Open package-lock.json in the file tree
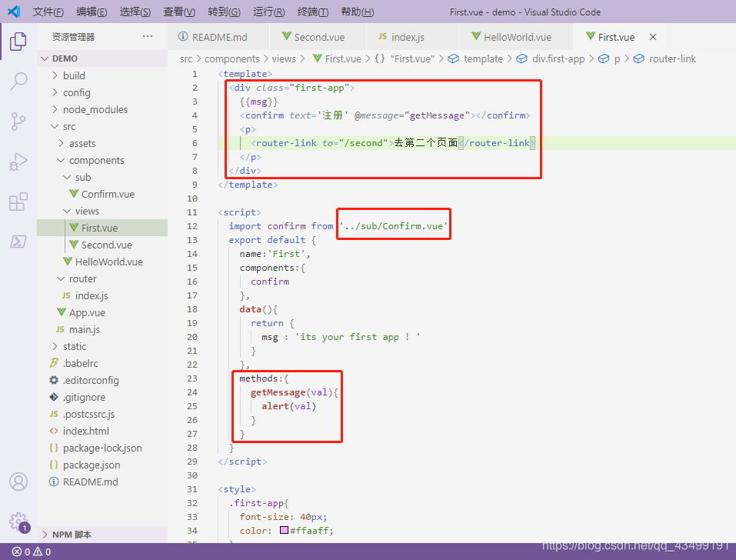Screen dimensions: 736x560 click(102, 448)
